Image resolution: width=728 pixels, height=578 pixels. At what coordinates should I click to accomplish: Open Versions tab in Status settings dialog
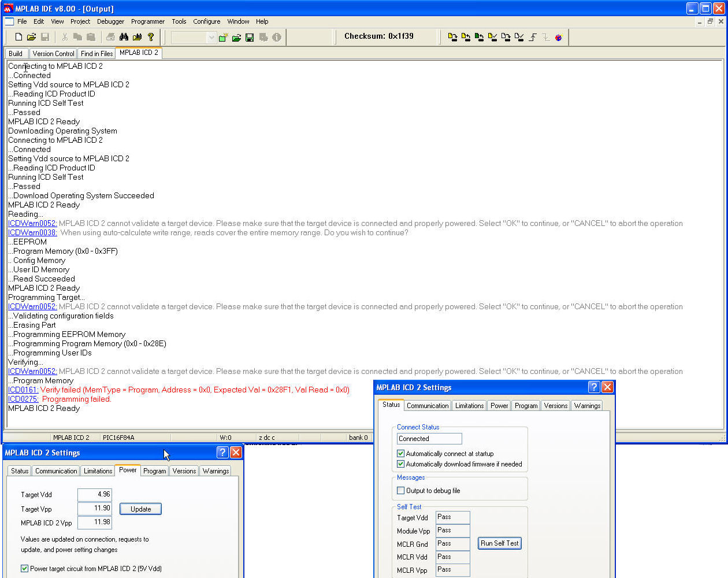pos(556,406)
